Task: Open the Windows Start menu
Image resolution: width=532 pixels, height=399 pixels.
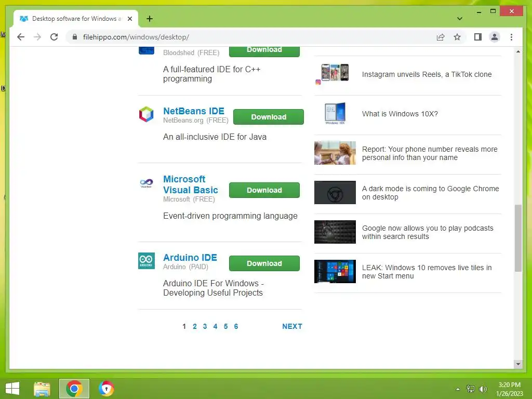Action: pos(12,389)
